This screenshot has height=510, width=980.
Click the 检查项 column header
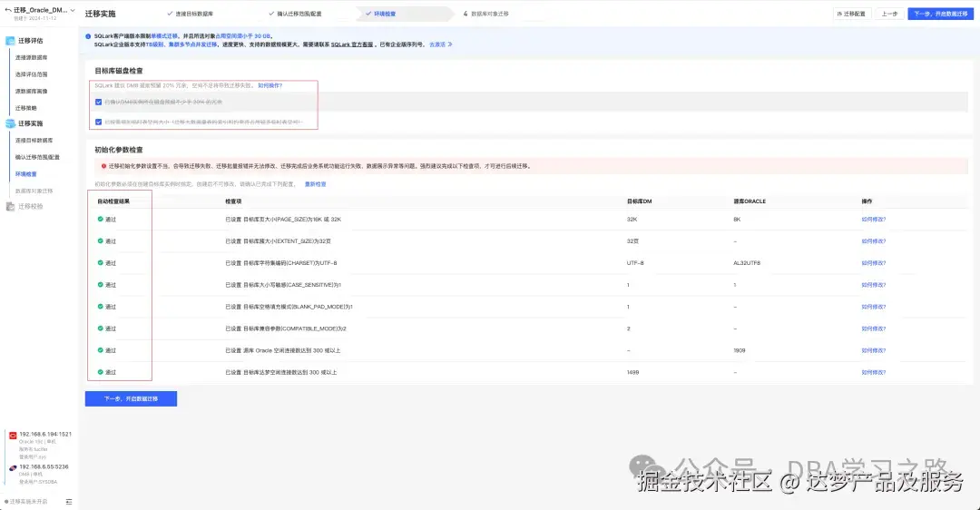233,201
